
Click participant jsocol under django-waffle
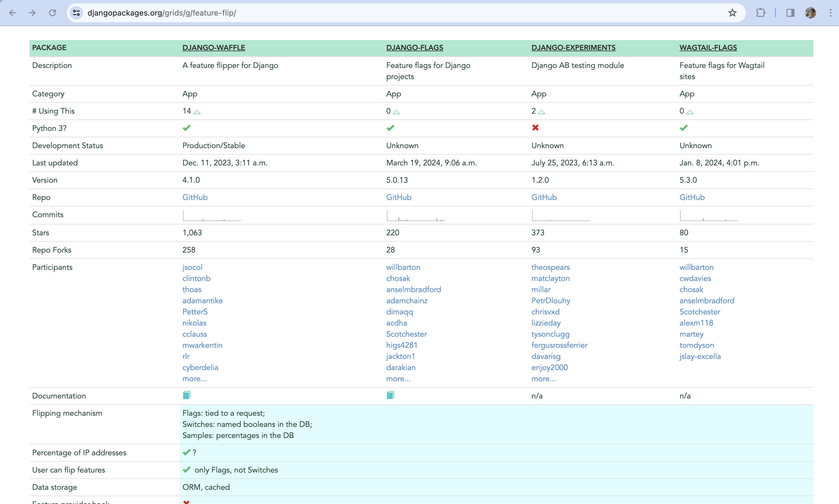192,267
